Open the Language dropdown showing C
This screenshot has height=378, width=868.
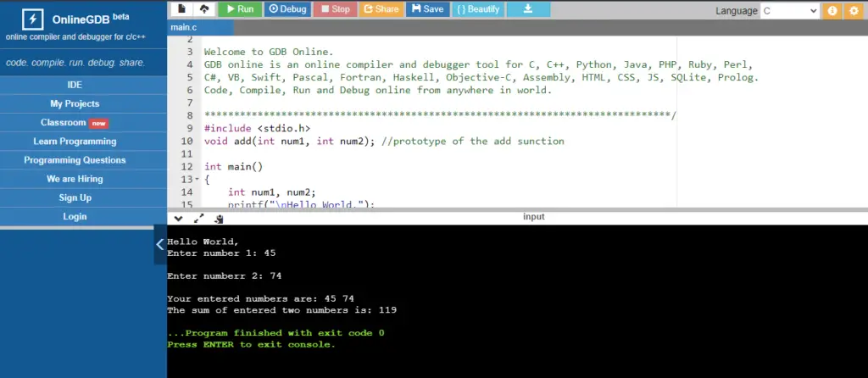pos(789,10)
